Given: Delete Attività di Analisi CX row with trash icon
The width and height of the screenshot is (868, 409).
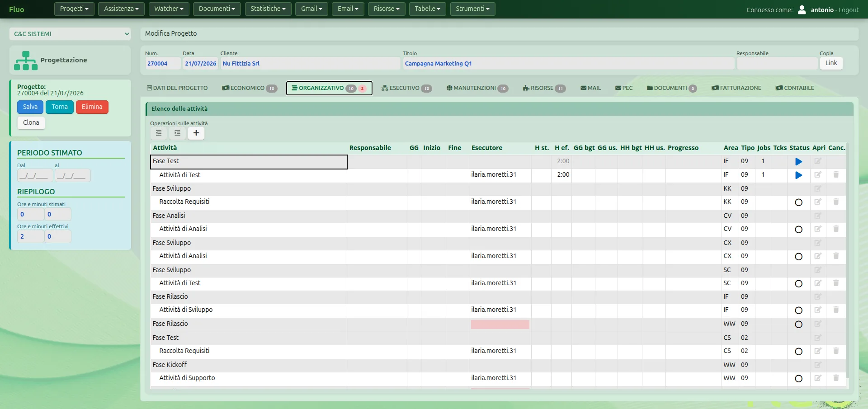Looking at the screenshot, I should click(x=836, y=256).
